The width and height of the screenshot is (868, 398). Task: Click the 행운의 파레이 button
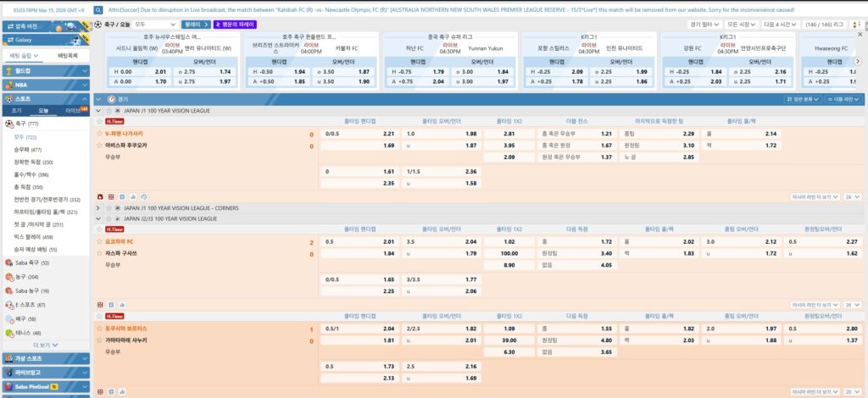coord(236,25)
